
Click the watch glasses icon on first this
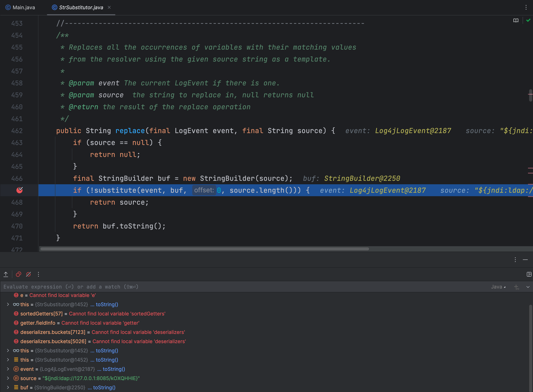pos(16,304)
